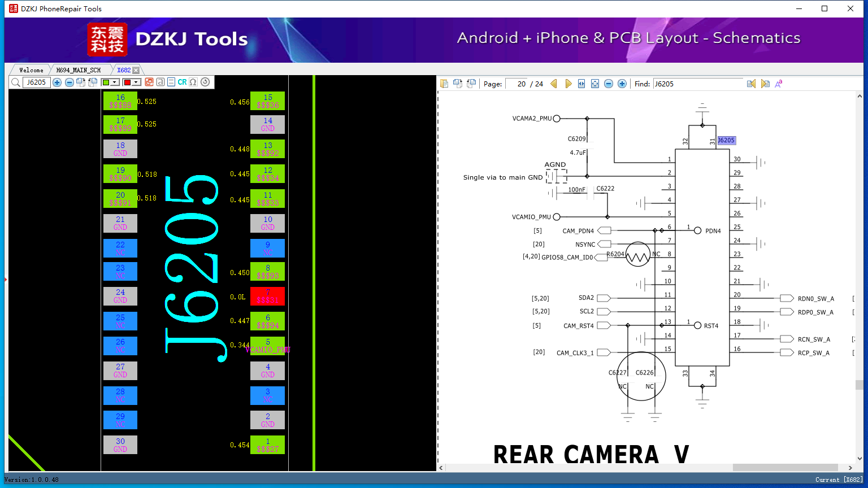Toggle the Omega resistance display icon

pos(193,82)
